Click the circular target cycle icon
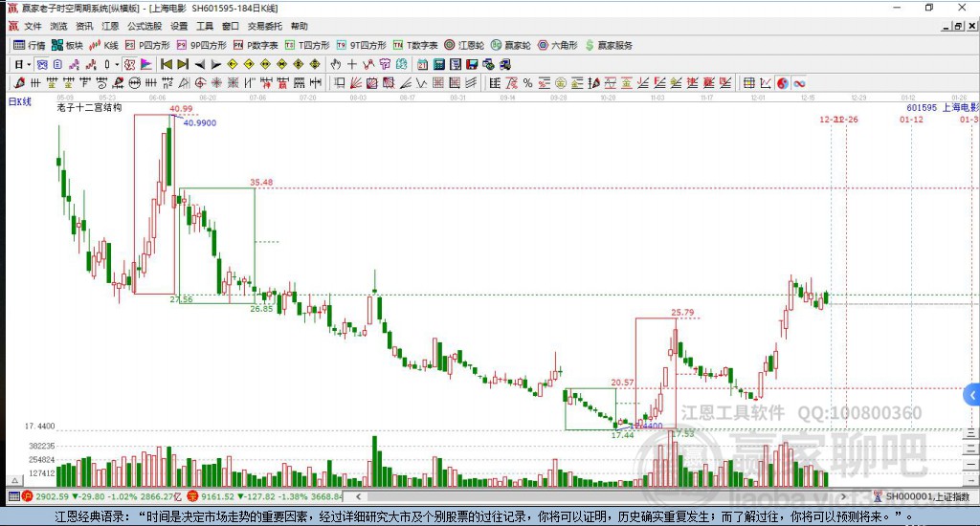Image resolution: width=980 pixels, height=526 pixels. coord(200,83)
